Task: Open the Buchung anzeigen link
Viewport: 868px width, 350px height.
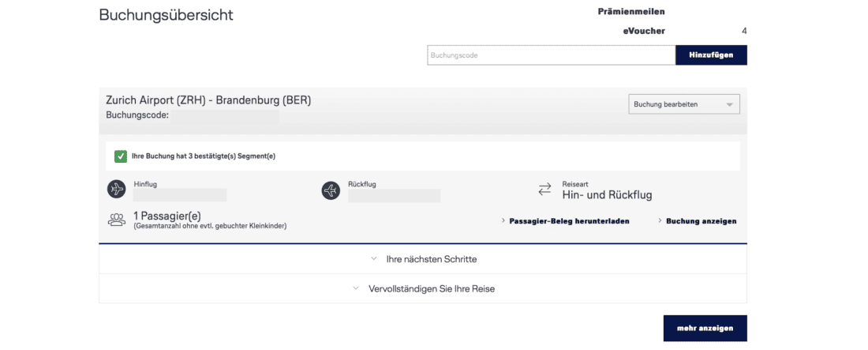Action: (x=700, y=221)
